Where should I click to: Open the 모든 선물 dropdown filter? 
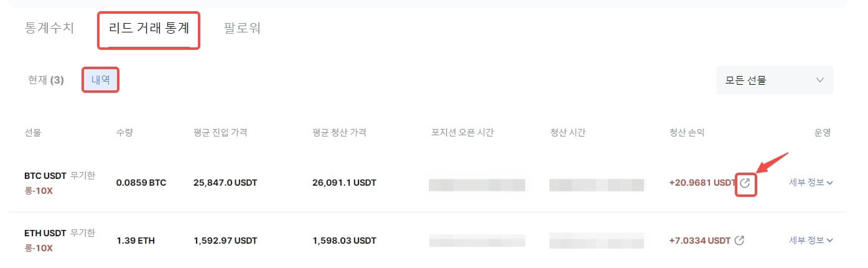click(x=774, y=80)
